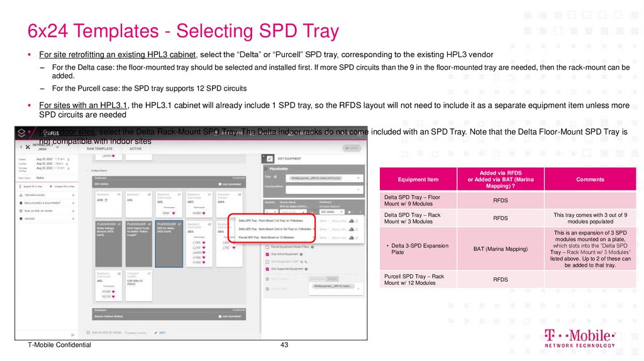Select the Nokia Voltage Booster placeholder card

point(108,244)
